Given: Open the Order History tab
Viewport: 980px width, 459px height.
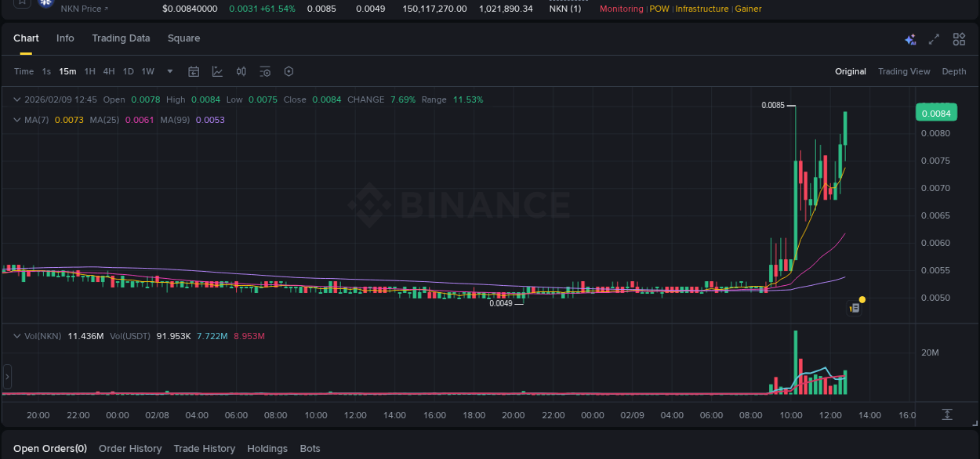Looking at the screenshot, I should (130, 448).
